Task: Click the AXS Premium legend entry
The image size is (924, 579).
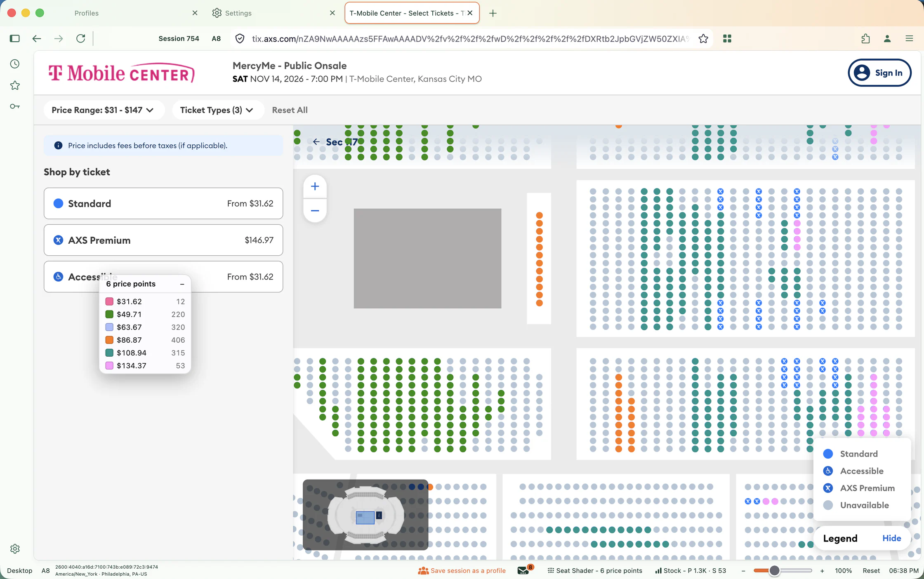Action: coord(859,488)
